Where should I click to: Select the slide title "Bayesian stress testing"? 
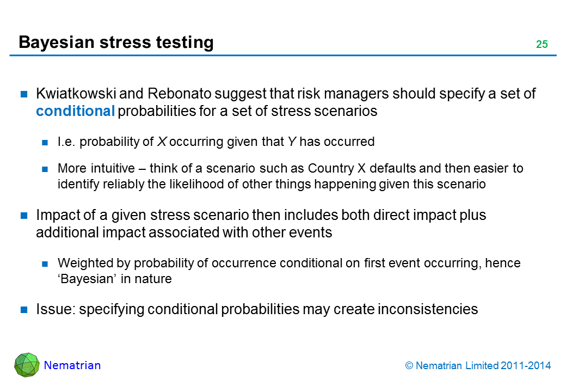116,42
